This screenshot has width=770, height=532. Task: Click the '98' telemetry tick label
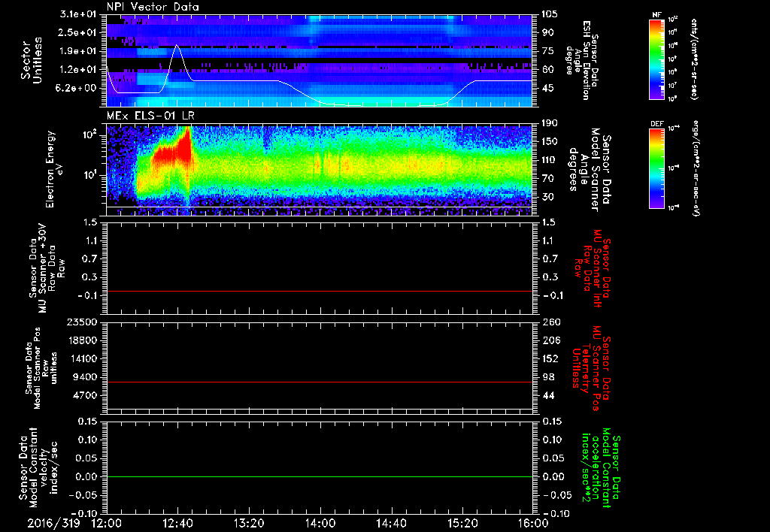[x=547, y=377]
